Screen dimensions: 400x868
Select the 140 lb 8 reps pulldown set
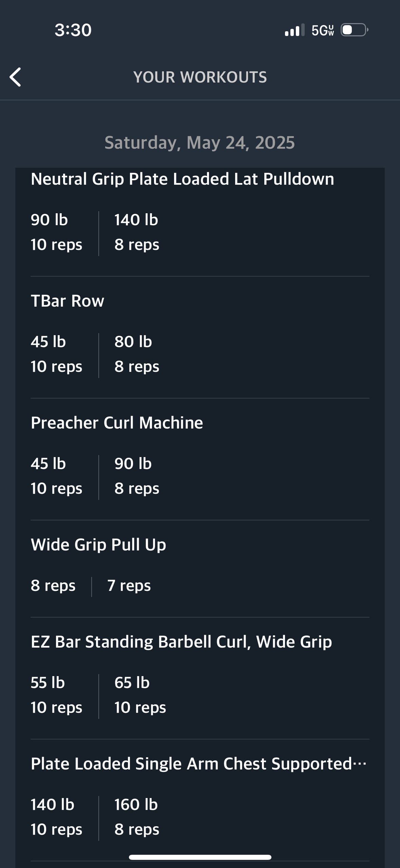(137, 232)
